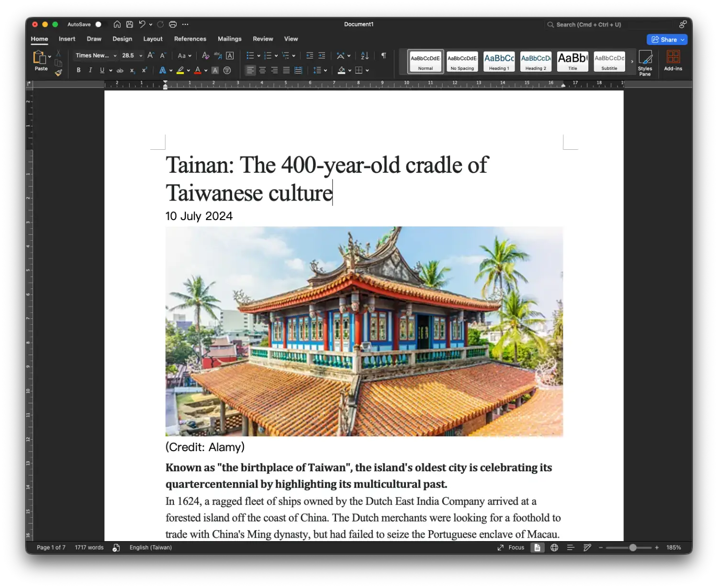Open the font size dropdown
Image resolution: width=718 pixels, height=588 pixels.
[x=141, y=55]
